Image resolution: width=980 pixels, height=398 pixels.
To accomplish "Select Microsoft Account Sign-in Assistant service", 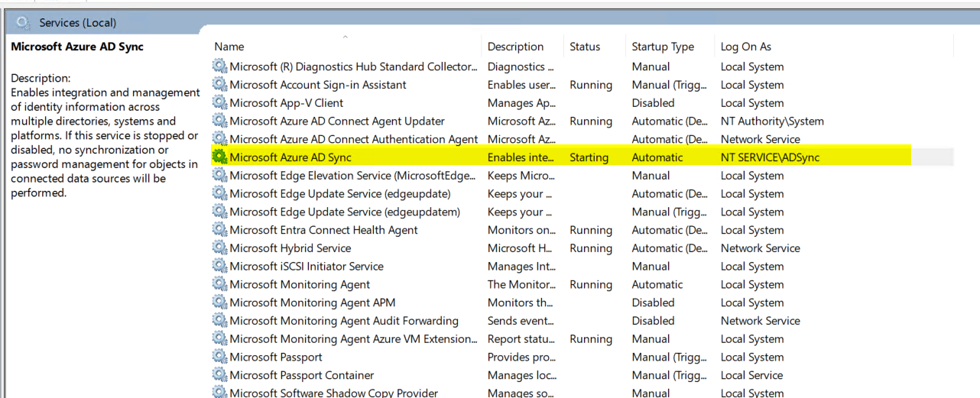I will 318,85.
